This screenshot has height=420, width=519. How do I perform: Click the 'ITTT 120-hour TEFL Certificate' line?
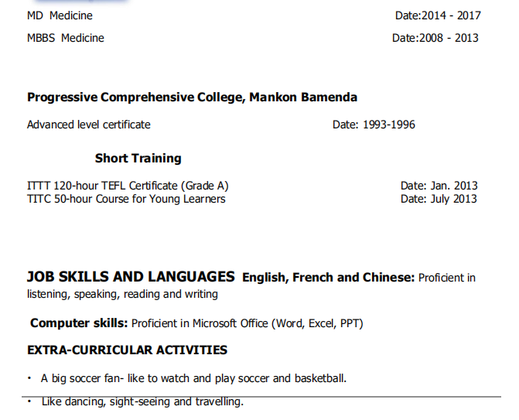(128, 186)
